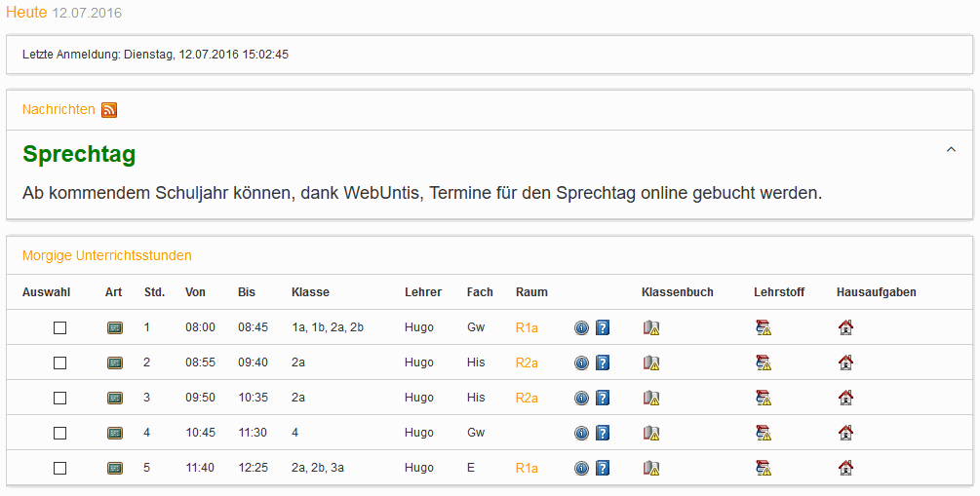This screenshot has height=496, width=980.
Task: Open Lehrstoff icon for the 10:45 lesson
Action: [x=764, y=433]
